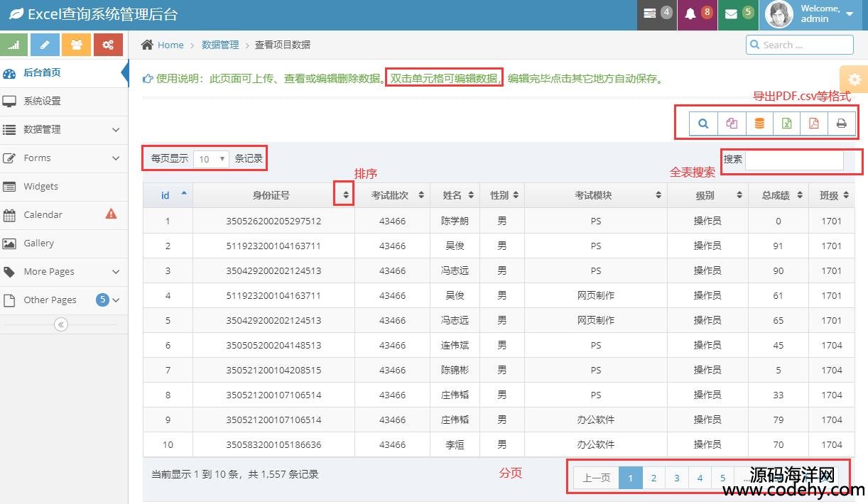Viewport: 868px width, 504px height.
Task: Open the bell notifications icon
Action: coord(697,14)
